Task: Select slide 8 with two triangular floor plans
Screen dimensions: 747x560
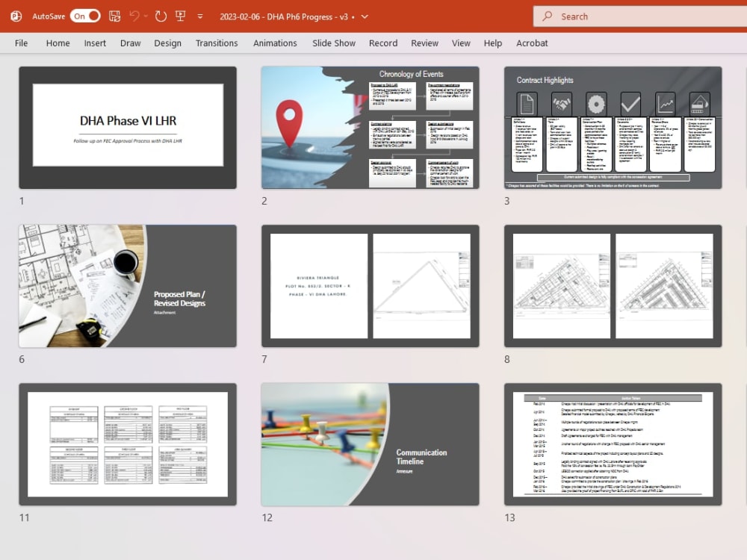Action: 613,286
